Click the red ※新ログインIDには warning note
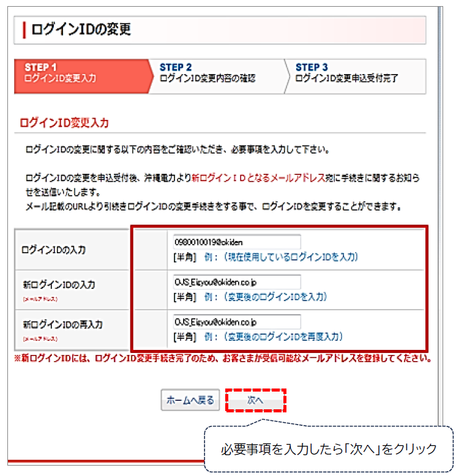The width and height of the screenshot is (456, 476). pyautogui.click(x=223, y=358)
